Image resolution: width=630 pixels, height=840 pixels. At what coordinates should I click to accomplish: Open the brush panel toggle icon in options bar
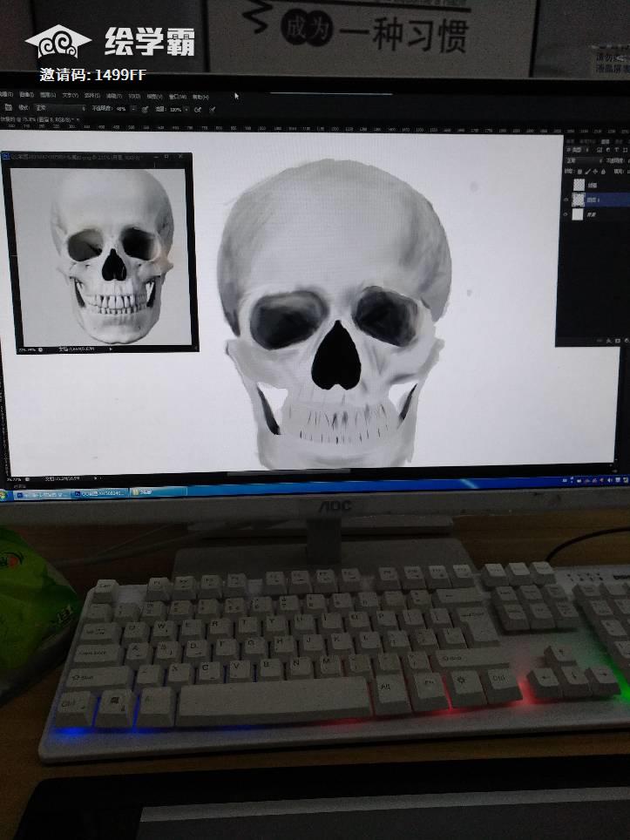coord(9,107)
